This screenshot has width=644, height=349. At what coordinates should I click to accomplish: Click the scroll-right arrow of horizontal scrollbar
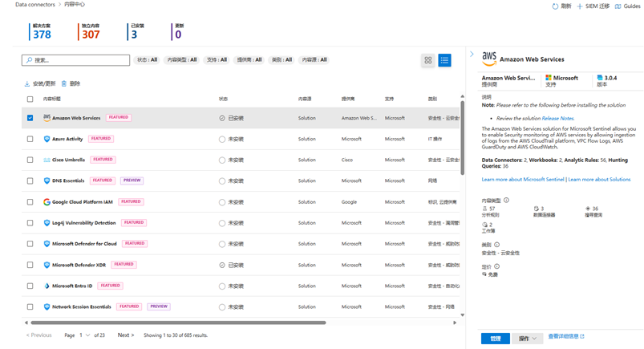tap(455, 323)
